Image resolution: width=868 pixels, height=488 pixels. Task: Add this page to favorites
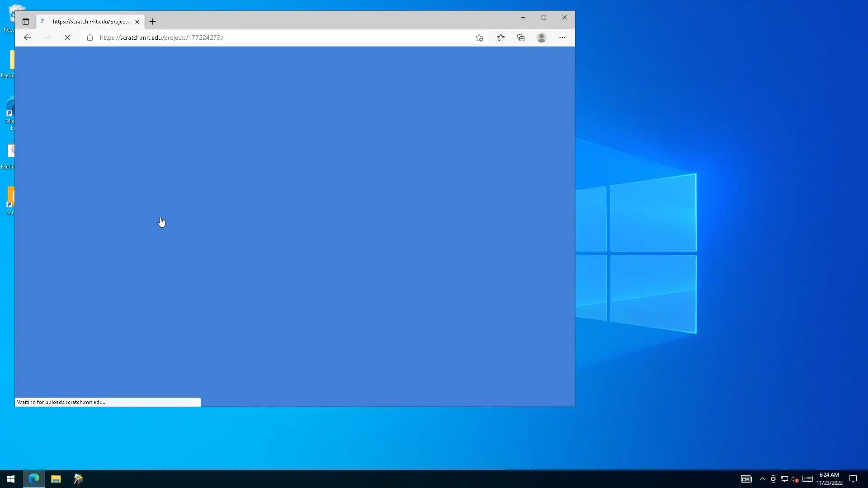tap(479, 38)
